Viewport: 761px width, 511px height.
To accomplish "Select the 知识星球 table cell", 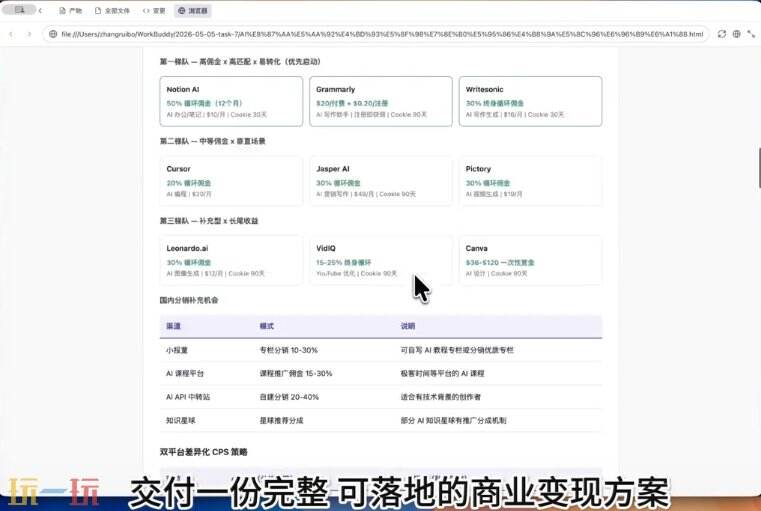I will point(181,420).
